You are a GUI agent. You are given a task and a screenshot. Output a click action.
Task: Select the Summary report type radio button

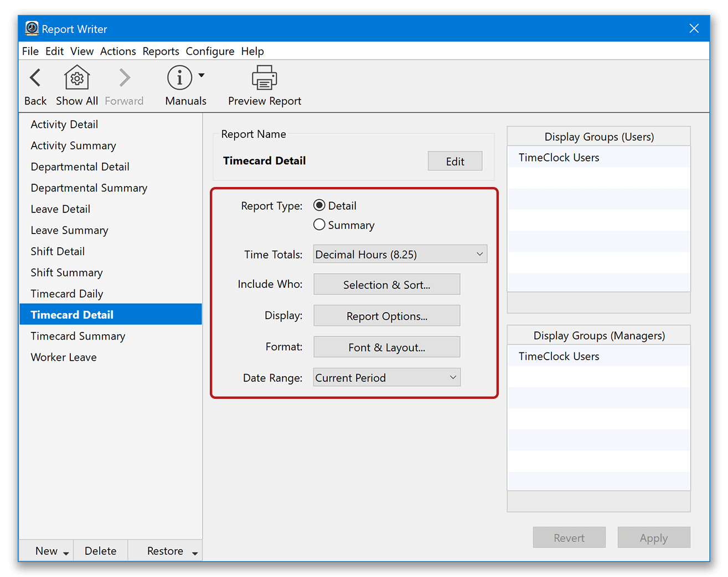(319, 225)
